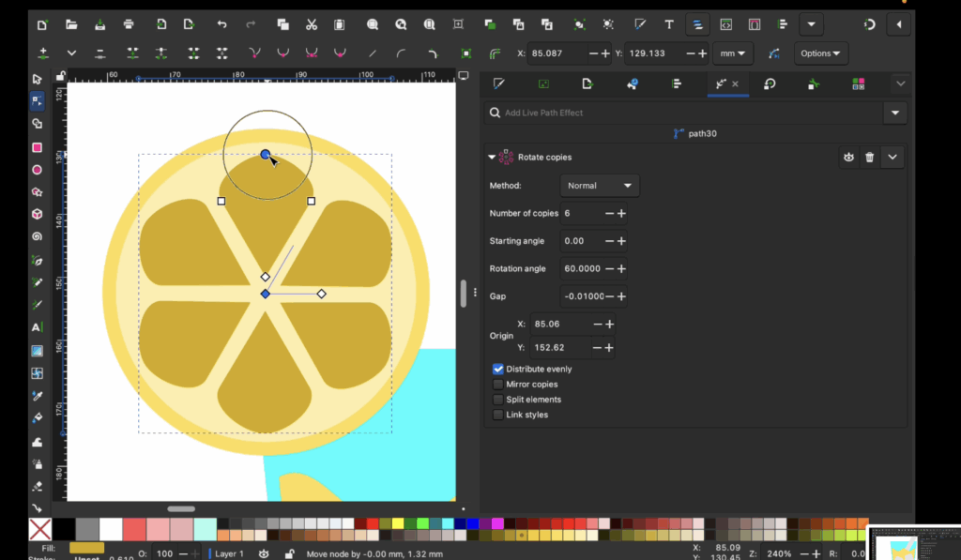Click the Export file icon
This screenshot has width=961, height=560.
(x=189, y=24)
